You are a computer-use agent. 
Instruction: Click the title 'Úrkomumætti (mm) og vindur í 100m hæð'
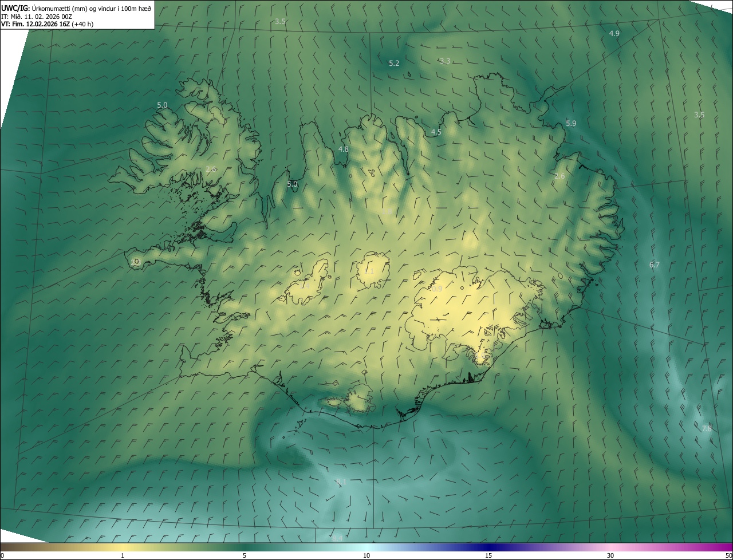[91, 8]
